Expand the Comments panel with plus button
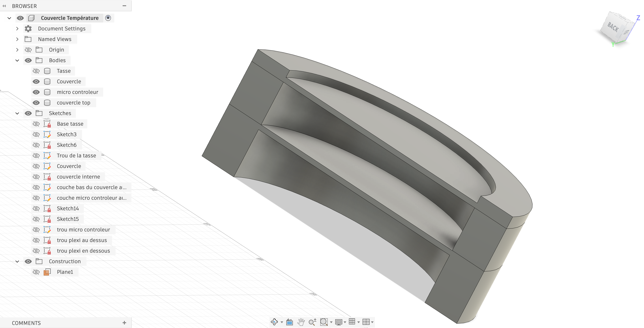The image size is (644, 328). coord(124,323)
